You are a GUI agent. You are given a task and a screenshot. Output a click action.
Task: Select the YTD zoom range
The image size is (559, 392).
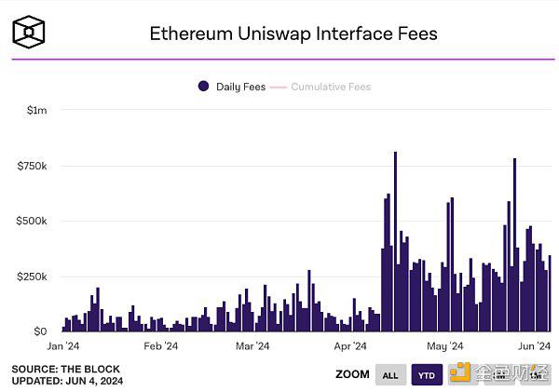427,375
